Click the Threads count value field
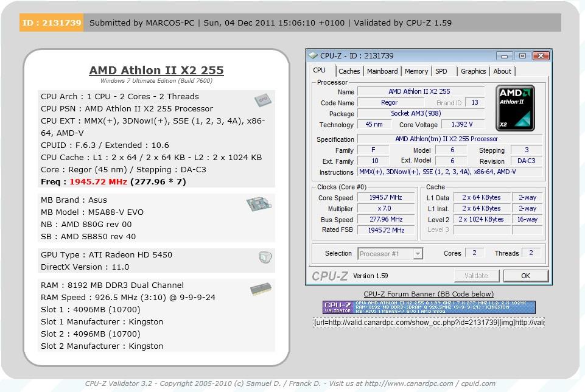 (x=531, y=253)
